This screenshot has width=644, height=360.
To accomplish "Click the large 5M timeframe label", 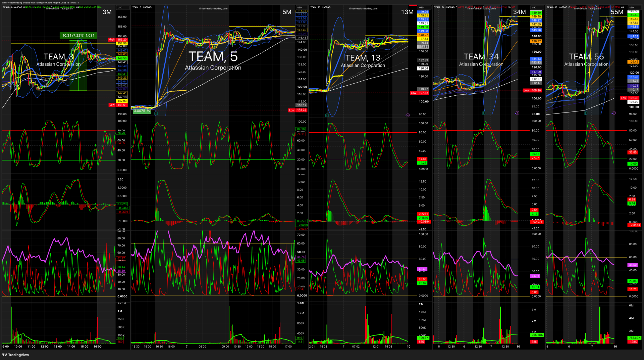I will click(x=287, y=12).
